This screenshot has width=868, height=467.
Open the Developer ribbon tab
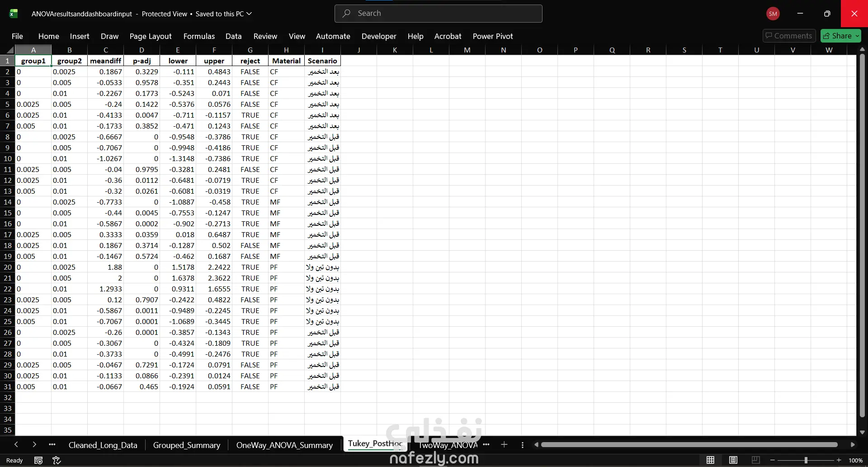point(379,36)
